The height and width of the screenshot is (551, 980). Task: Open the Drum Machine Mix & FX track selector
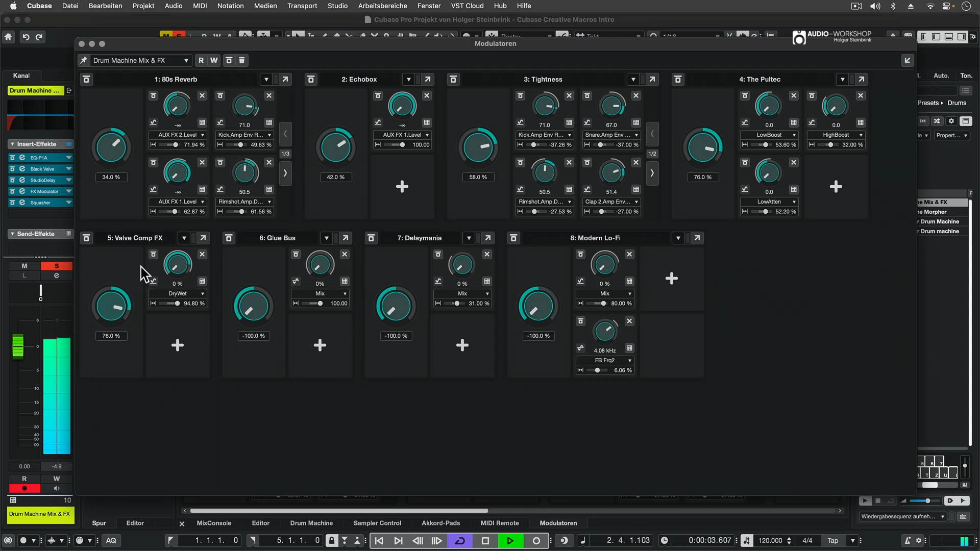point(140,60)
